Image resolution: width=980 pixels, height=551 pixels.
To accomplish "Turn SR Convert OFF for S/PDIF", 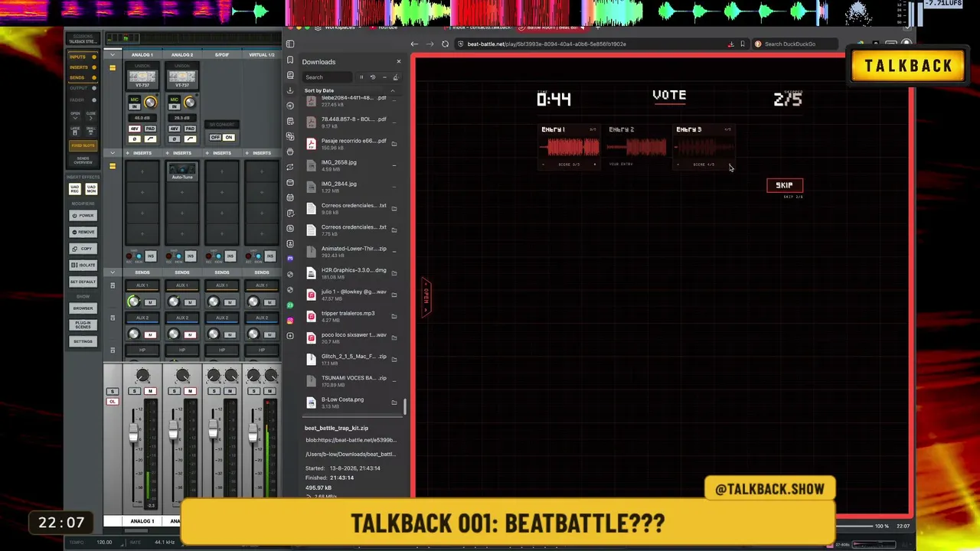I will coord(215,138).
